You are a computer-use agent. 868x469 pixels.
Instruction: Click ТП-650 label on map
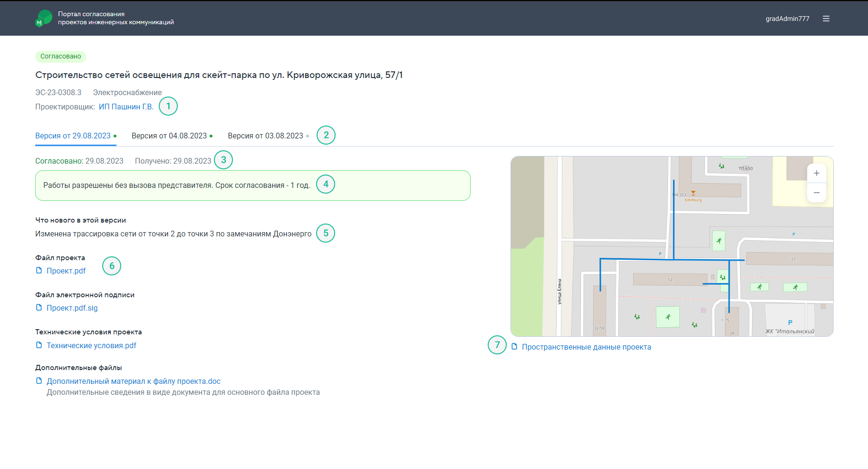click(745, 168)
